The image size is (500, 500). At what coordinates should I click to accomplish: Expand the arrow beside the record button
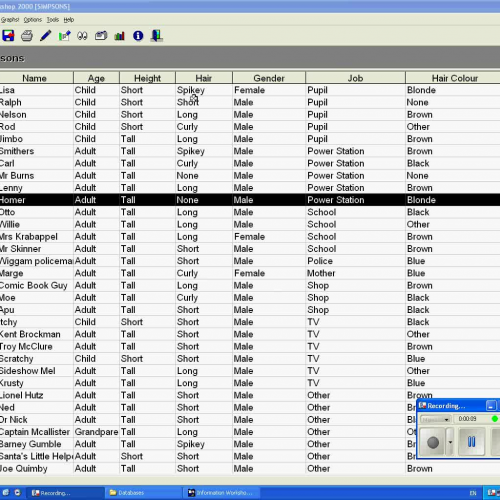pos(450,442)
